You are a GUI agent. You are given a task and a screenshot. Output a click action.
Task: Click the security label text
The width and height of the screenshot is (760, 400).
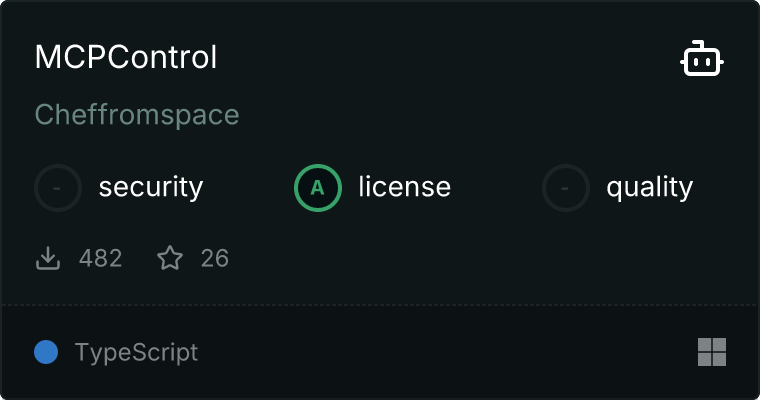[x=151, y=187]
